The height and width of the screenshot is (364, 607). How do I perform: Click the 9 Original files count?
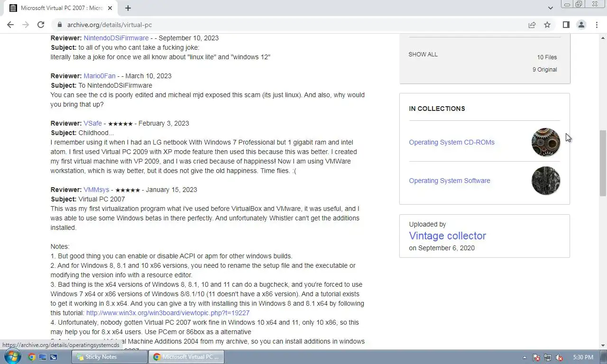tap(544, 69)
